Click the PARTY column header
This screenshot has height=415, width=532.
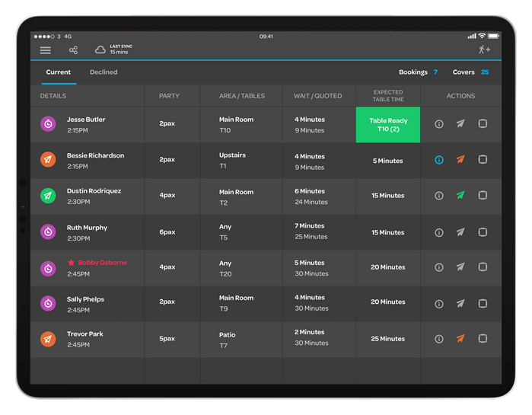[169, 96]
